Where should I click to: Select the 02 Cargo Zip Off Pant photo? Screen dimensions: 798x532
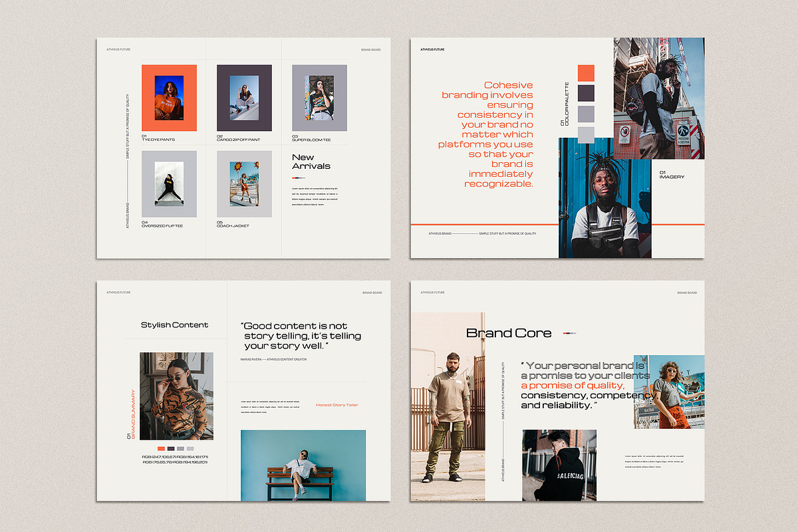click(244, 98)
